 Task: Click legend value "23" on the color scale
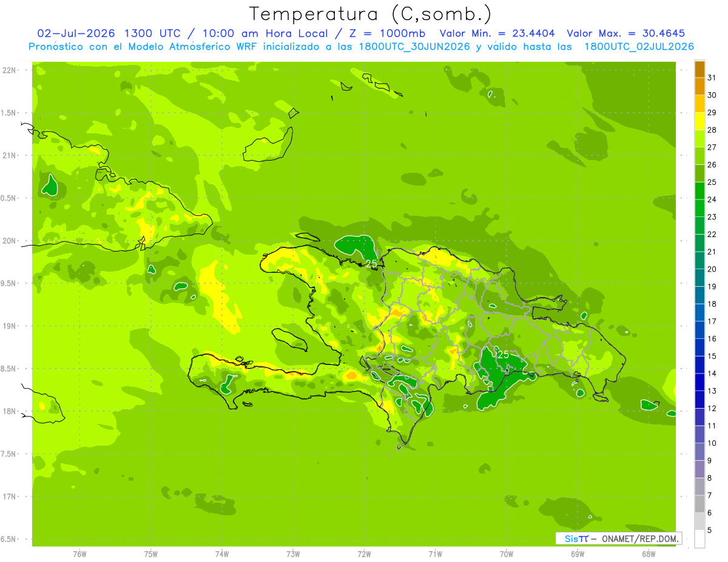712,217
